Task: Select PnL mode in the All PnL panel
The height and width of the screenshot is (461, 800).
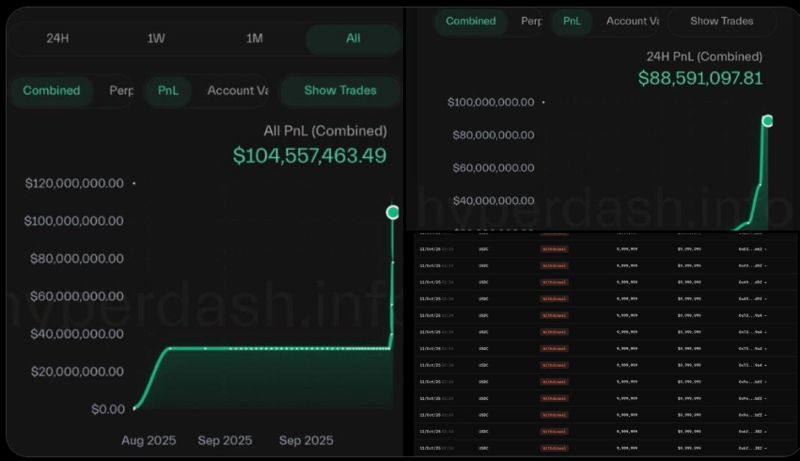Action: [168, 90]
